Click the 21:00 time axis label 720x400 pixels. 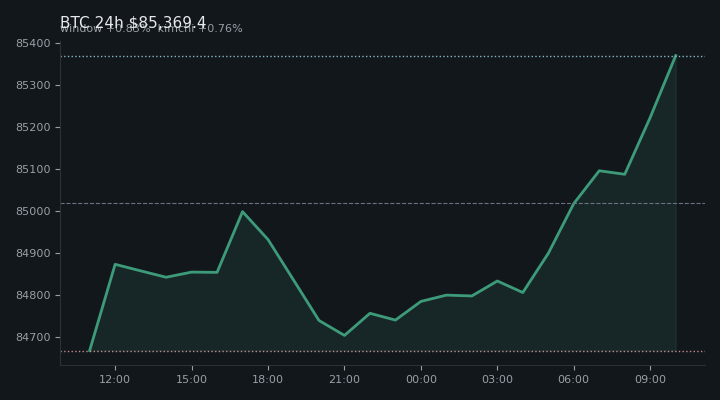pos(344,379)
